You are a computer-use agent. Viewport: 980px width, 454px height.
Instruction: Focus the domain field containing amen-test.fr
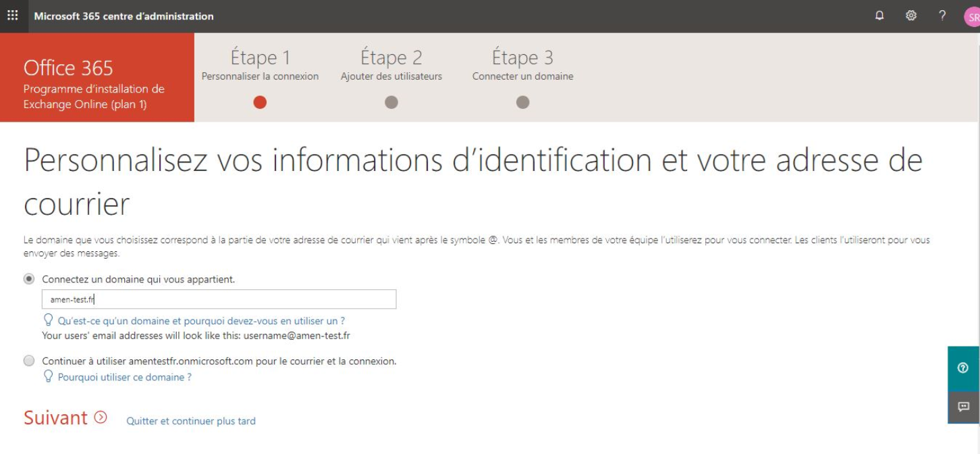[x=219, y=299]
